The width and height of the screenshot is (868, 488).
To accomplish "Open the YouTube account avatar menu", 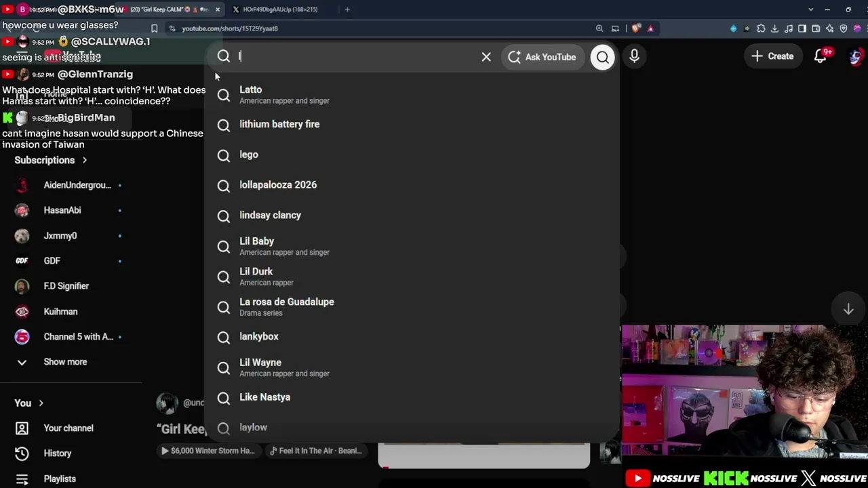I will click(x=856, y=56).
